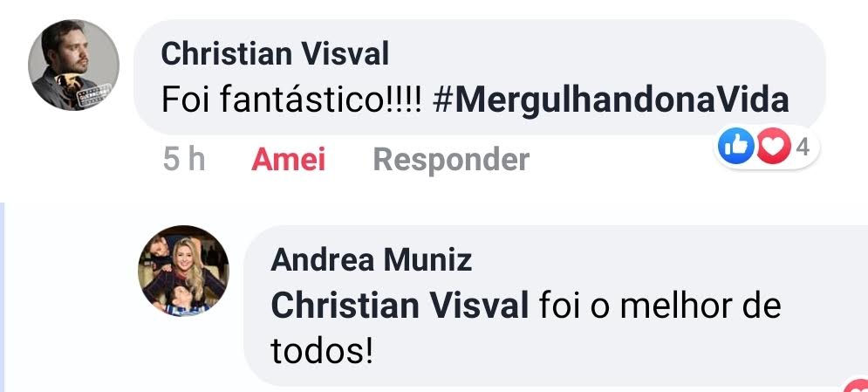Click the 5 h timestamp
The image size is (868, 392).
click(184, 160)
